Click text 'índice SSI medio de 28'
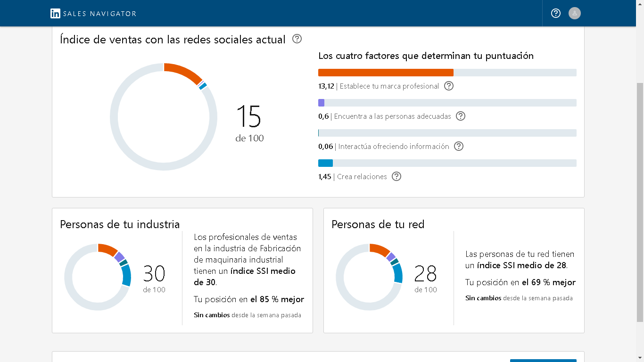Screen dimensions: 644x362 (521, 265)
